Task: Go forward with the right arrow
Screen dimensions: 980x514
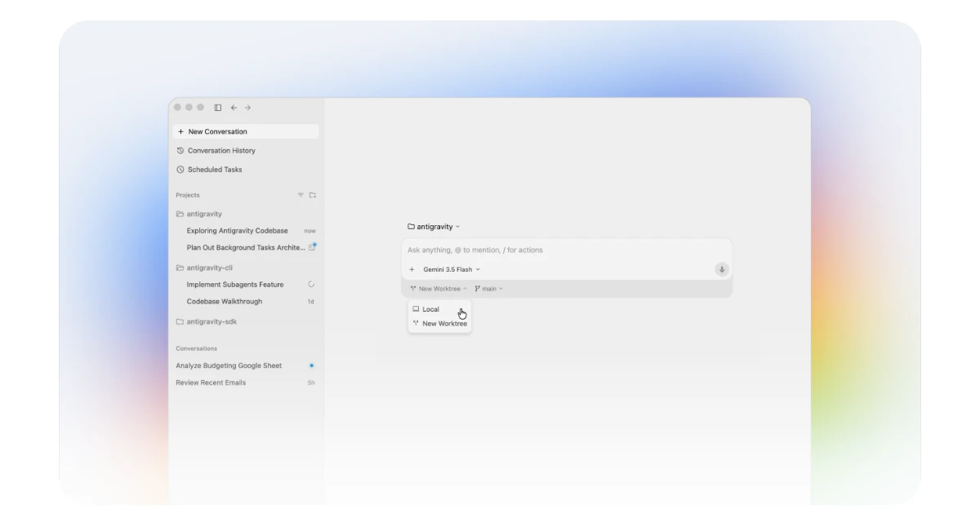Action: click(247, 108)
